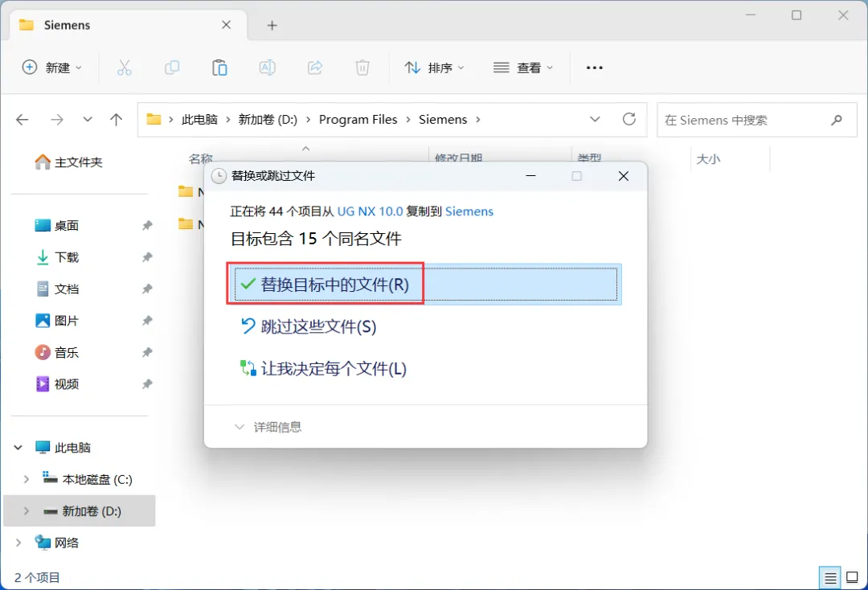Expand 新加卷 (D:) tree node

coord(26,511)
